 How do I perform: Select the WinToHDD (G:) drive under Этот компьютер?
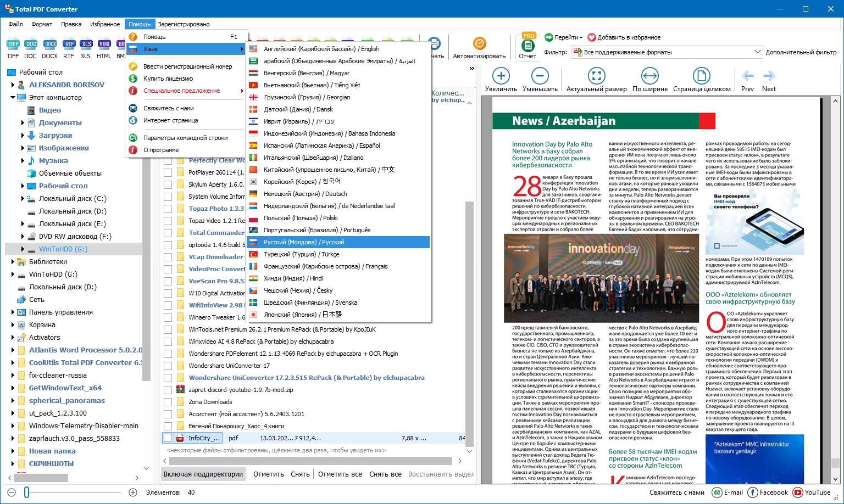(63, 249)
